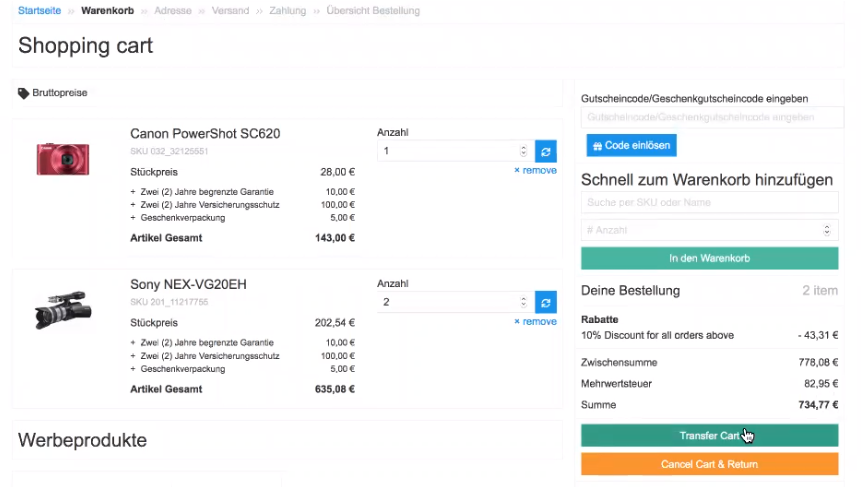Click Zwischensumme 778,08 € value
This screenshot has height=487, width=861.
(818, 362)
